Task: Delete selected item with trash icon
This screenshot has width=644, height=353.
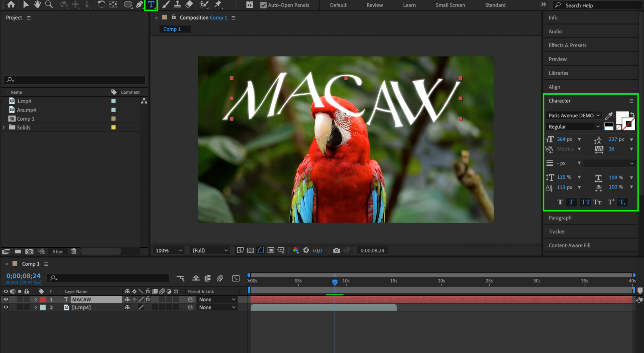Action: tap(74, 251)
